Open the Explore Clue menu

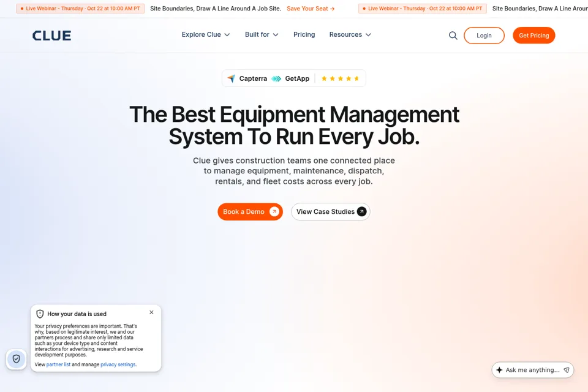coord(206,34)
